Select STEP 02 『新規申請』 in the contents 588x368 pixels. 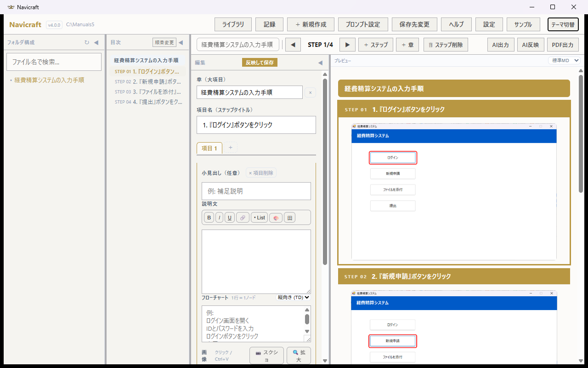[x=147, y=81]
